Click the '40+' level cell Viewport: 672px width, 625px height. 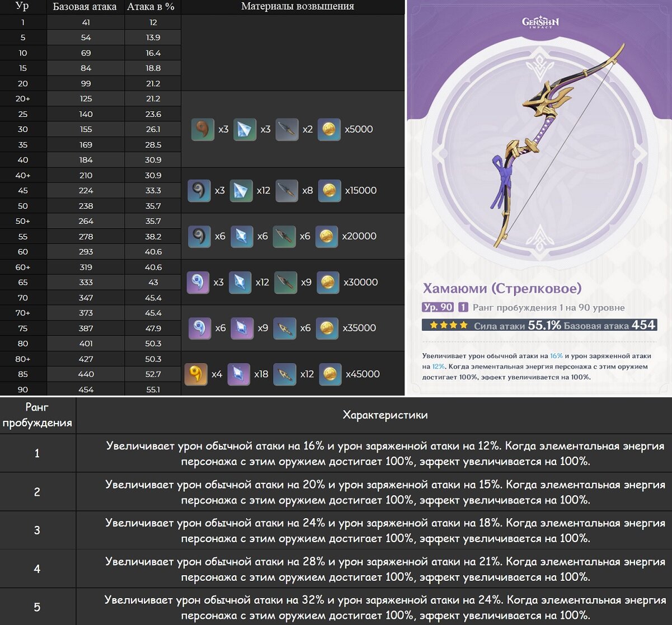(23, 176)
